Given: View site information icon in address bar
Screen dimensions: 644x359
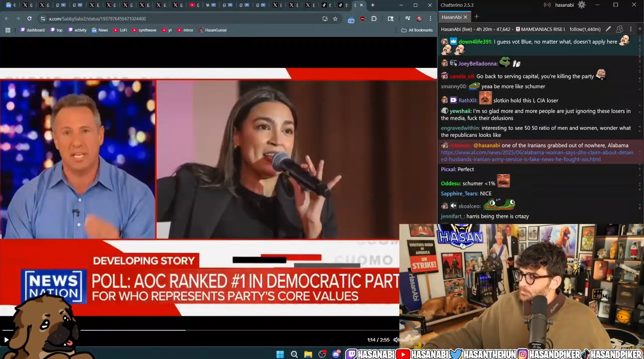Looking at the screenshot, I should (x=43, y=19).
